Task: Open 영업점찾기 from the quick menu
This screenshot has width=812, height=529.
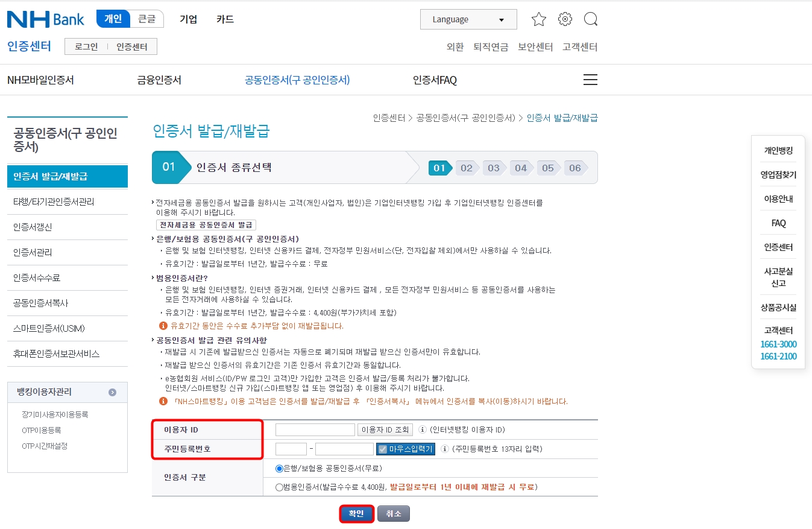Action: coord(778,174)
